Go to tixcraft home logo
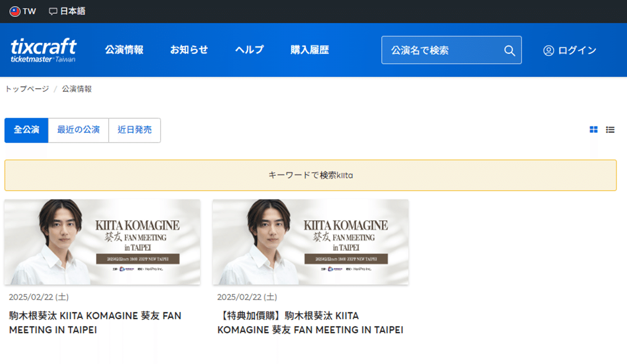The image size is (627, 364). [44, 50]
